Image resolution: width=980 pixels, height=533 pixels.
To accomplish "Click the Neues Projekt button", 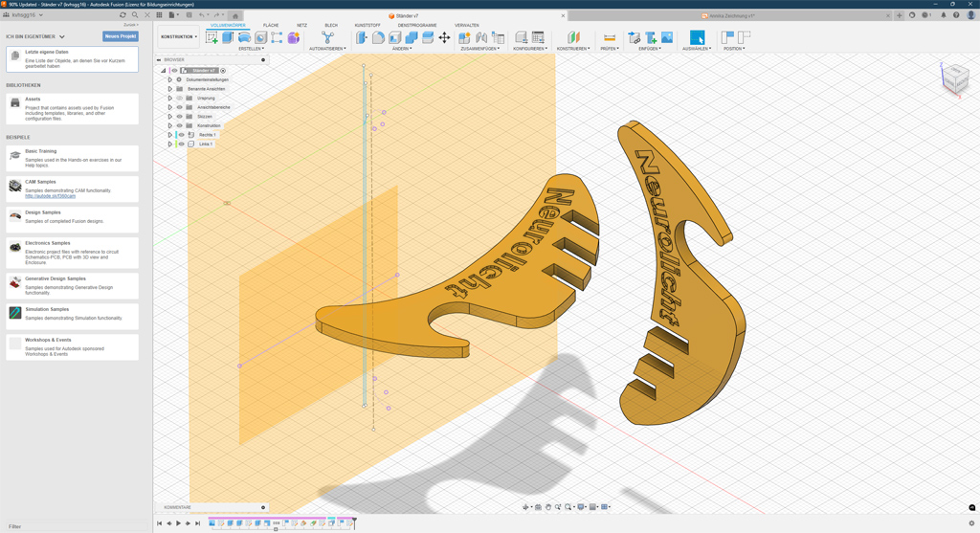I will click(x=121, y=36).
